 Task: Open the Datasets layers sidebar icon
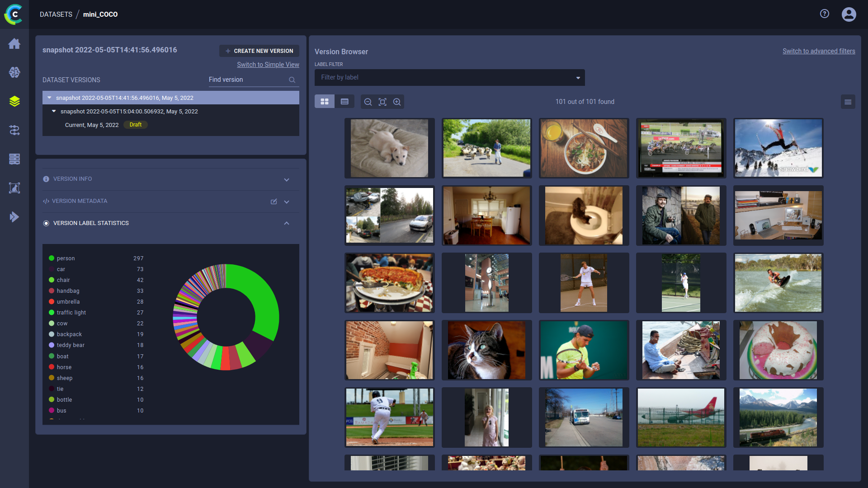[x=14, y=101]
